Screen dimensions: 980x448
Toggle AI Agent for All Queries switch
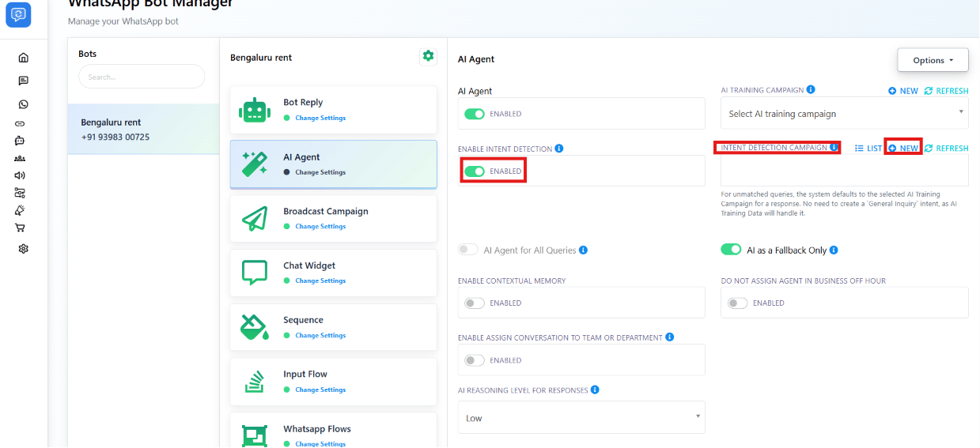pyautogui.click(x=469, y=250)
